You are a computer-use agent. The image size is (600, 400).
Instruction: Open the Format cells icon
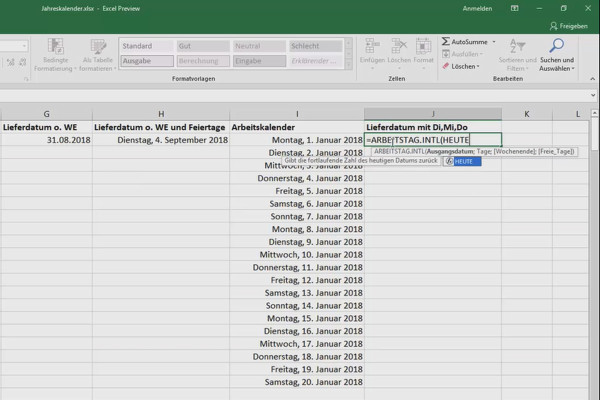(423, 47)
